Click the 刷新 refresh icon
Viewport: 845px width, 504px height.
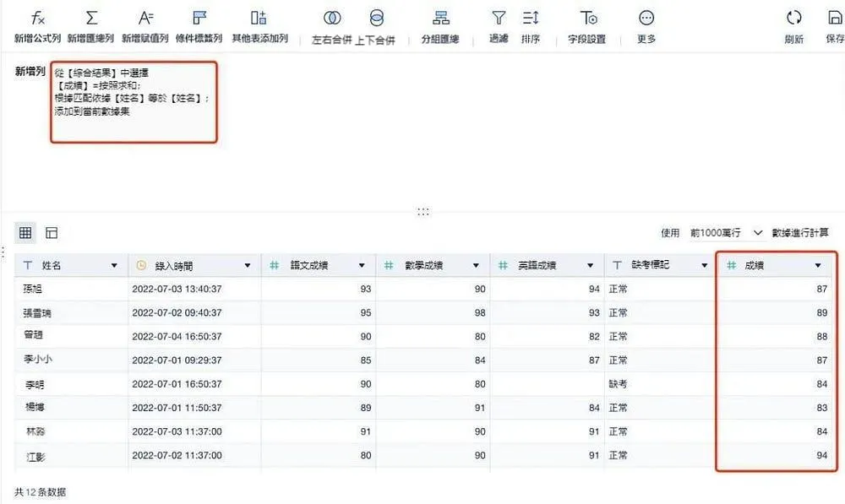click(x=793, y=18)
